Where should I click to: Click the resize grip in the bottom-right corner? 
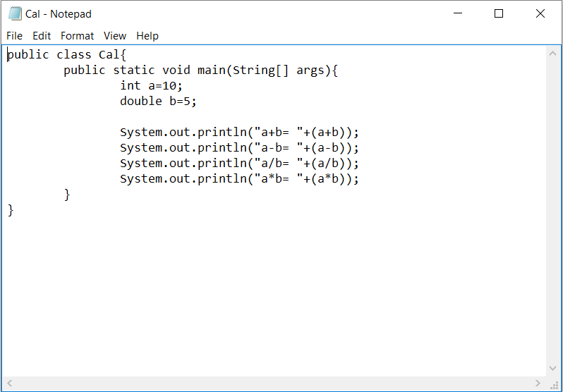[x=555, y=384]
